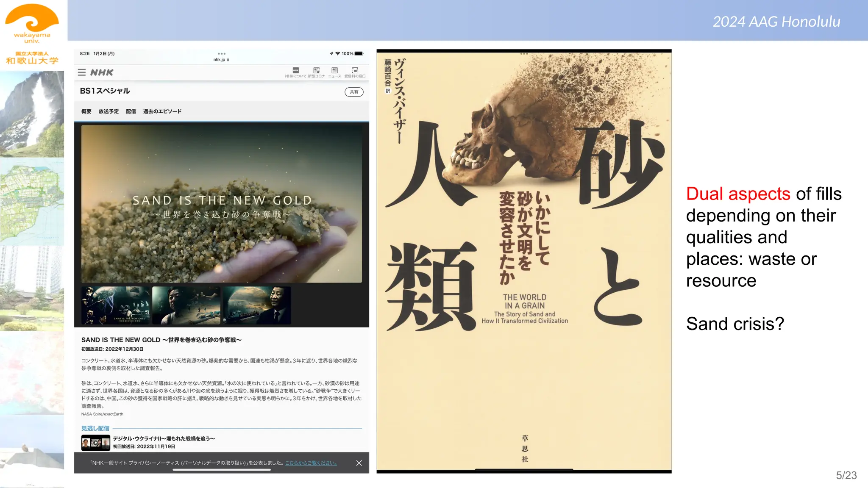868x488 pixels.
Task: Open the デジタル・ウクライナII video thumbnail
Action: point(96,443)
